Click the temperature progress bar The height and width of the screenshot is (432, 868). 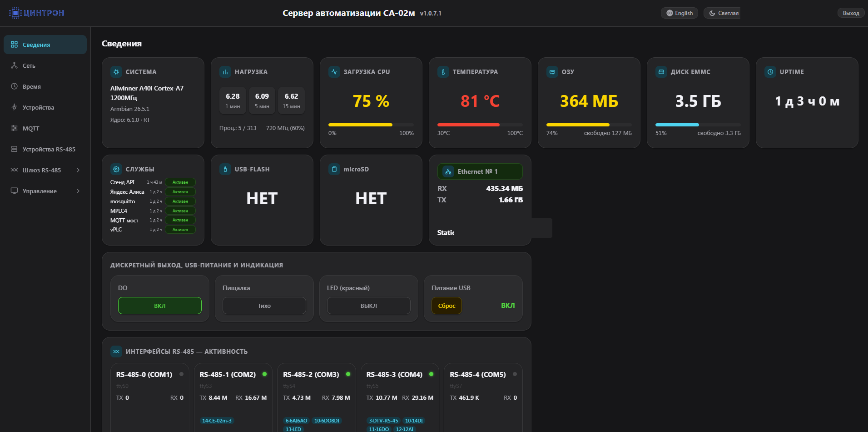click(480, 125)
